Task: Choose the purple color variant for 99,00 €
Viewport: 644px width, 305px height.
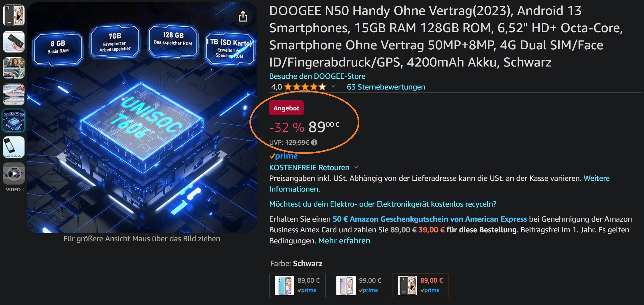Action: pos(359,286)
